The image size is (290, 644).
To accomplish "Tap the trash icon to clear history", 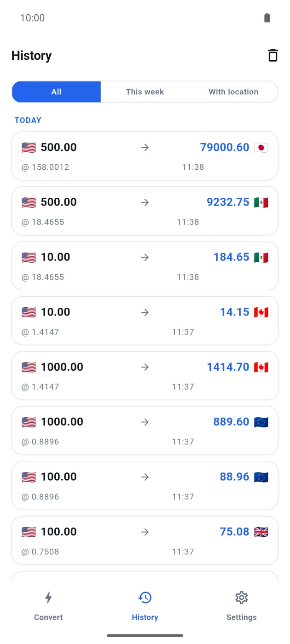I will click(273, 55).
